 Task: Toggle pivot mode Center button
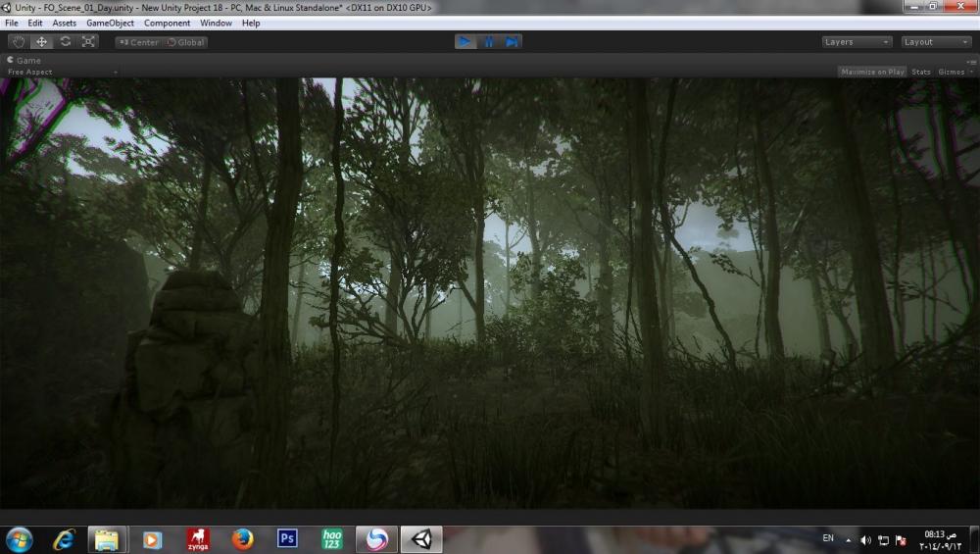pos(138,42)
